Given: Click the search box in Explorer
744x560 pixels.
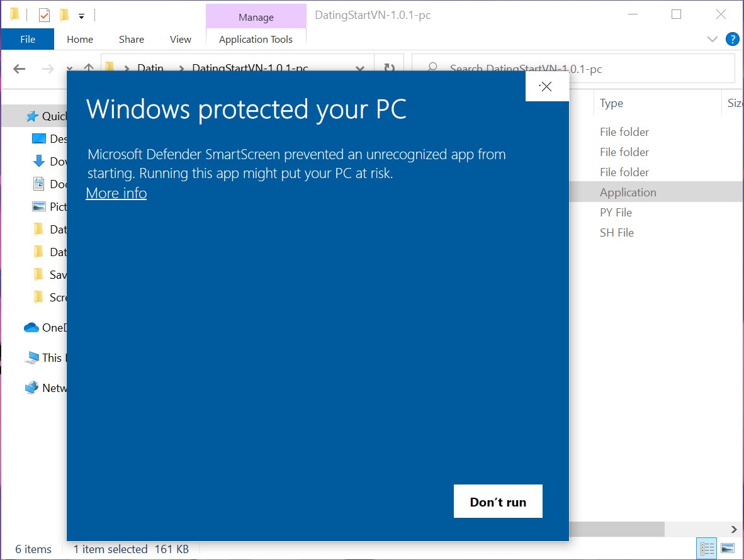Looking at the screenshot, I should (x=573, y=69).
